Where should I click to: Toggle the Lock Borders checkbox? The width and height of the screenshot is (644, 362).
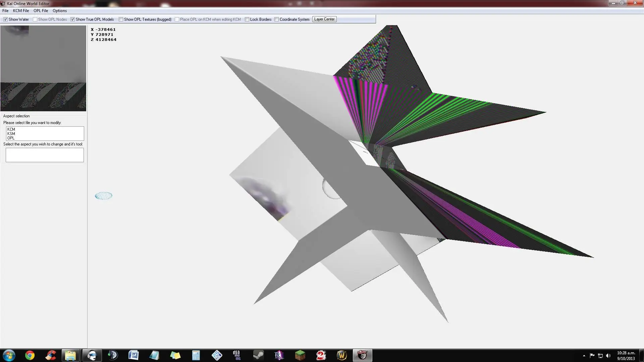(x=247, y=19)
